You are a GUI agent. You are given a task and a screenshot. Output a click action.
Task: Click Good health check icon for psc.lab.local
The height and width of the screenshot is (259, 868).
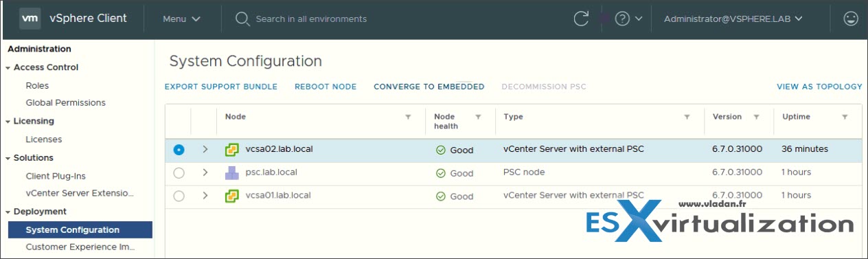click(440, 173)
